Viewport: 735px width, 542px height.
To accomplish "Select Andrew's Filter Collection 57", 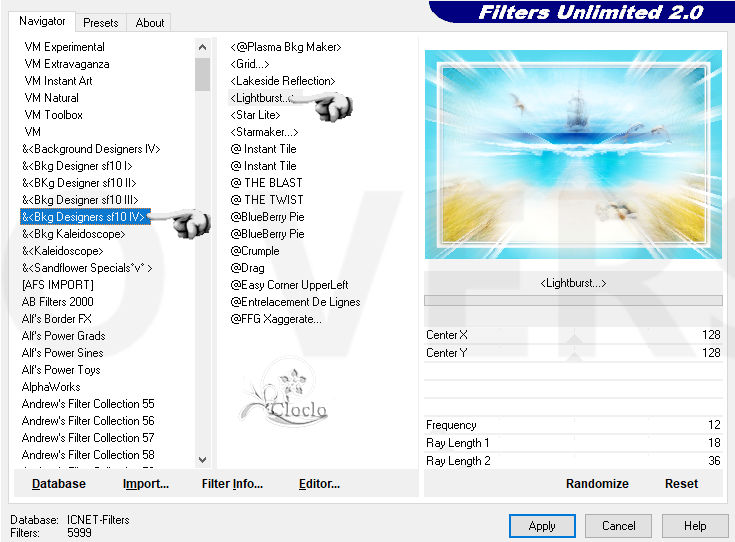I will click(x=88, y=437).
